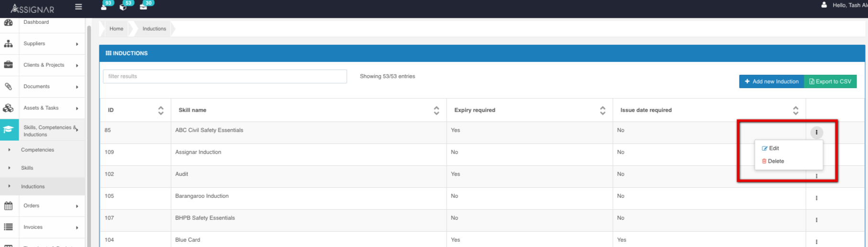Select Edit from the context menu
The width and height of the screenshot is (868, 247).
pyautogui.click(x=771, y=148)
